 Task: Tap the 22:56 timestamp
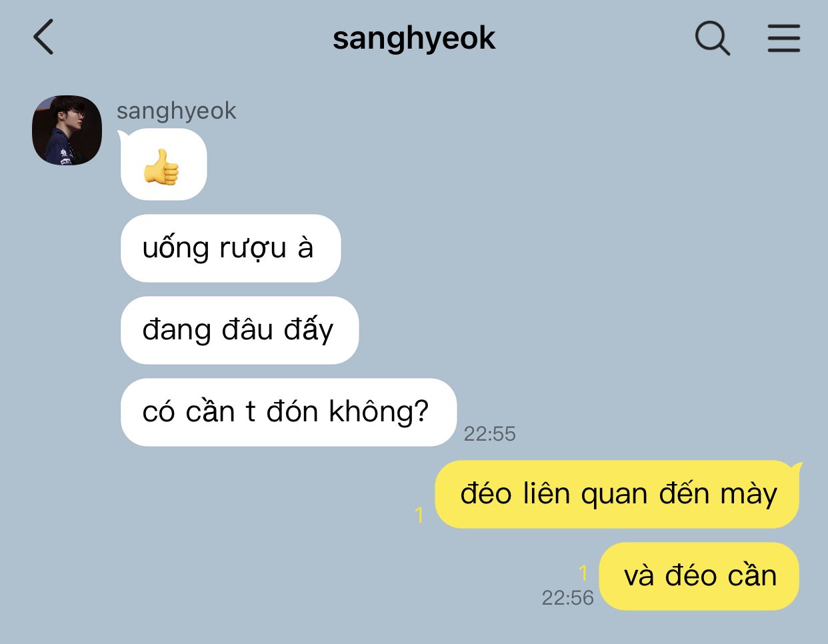pyautogui.click(x=567, y=597)
